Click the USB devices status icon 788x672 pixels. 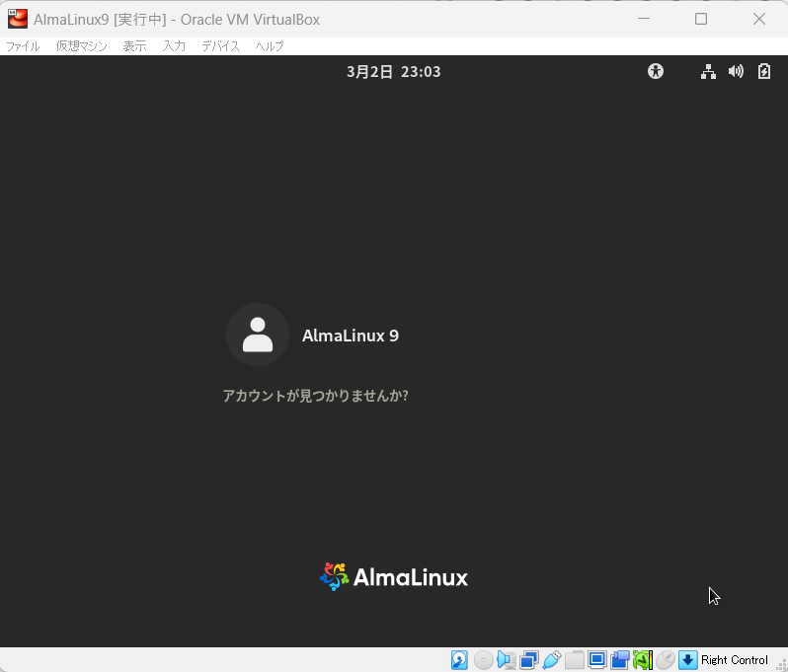pos(552,660)
